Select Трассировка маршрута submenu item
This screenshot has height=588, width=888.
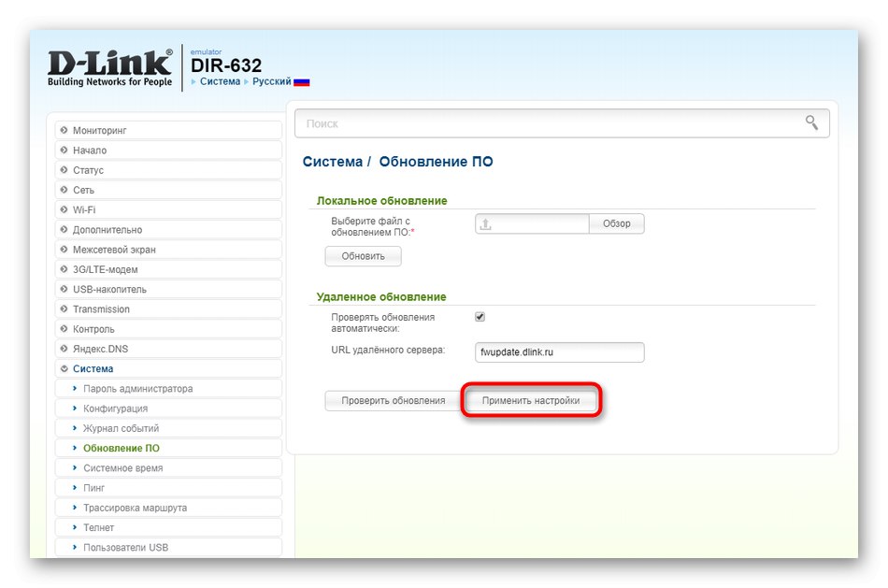(x=169, y=508)
